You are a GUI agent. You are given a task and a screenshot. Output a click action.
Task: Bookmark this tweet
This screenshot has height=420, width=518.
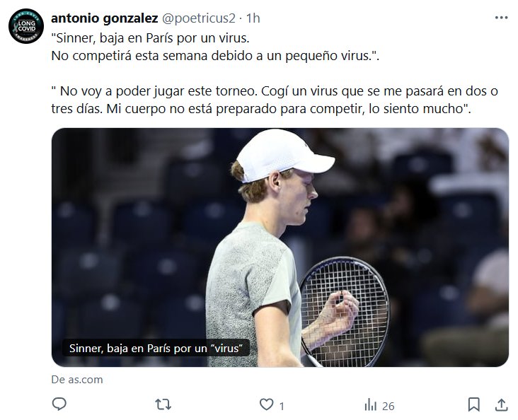click(x=474, y=404)
